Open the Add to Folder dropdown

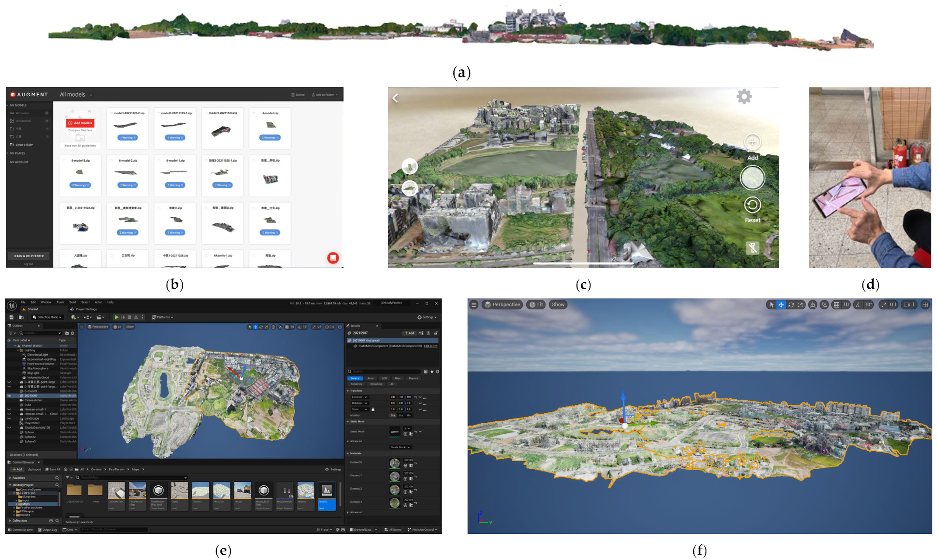tap(325, 95)
